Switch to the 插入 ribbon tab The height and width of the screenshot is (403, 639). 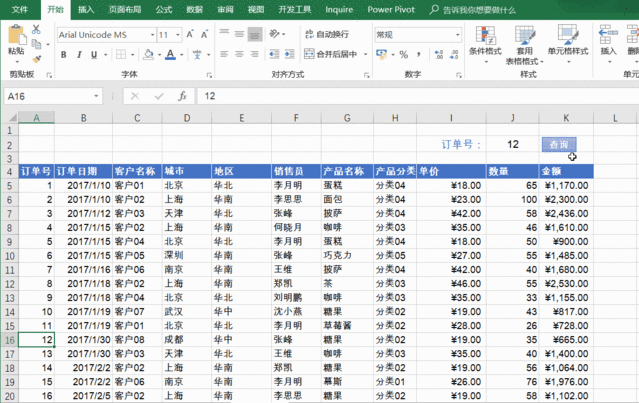tap(87, 9)
